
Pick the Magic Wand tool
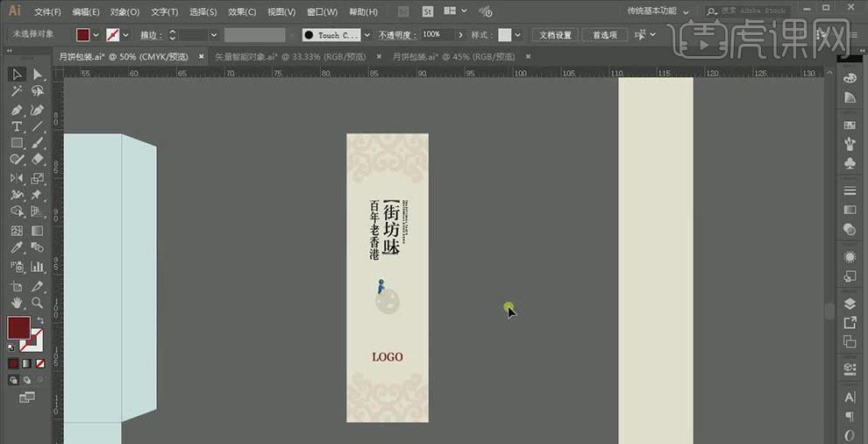[x=17, y=91]
